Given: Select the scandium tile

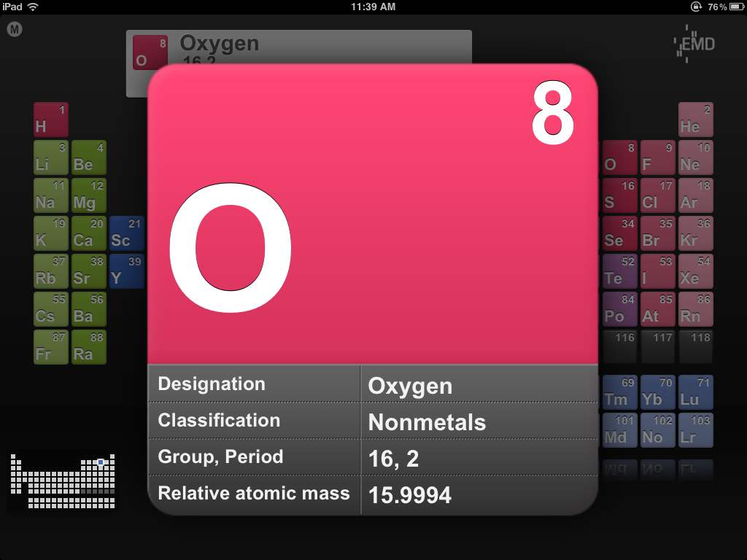Looking at the screenshot, I should pyautogui.click(x=126, y=233).
